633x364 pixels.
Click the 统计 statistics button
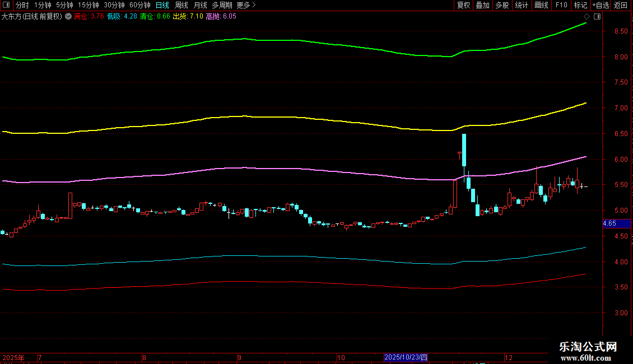pos(522,5)
